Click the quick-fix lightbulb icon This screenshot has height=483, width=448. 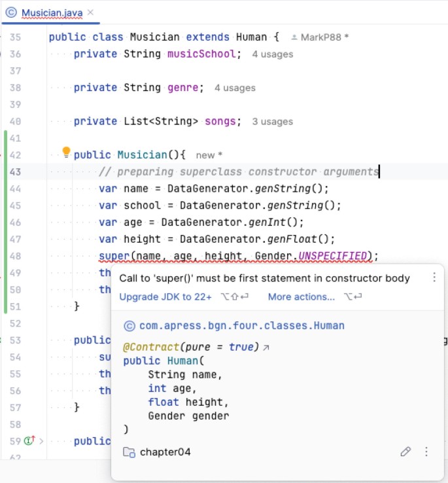[x=66, y=153]
